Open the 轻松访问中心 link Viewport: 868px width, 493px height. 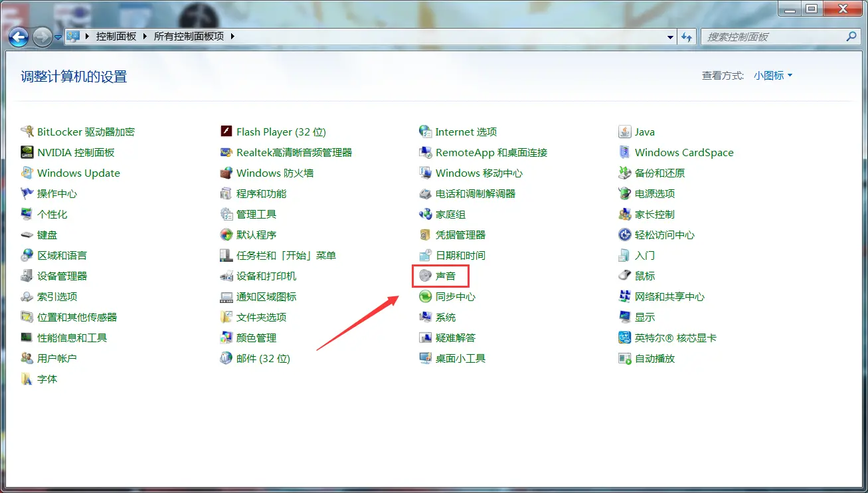click(x=665, y=235)
